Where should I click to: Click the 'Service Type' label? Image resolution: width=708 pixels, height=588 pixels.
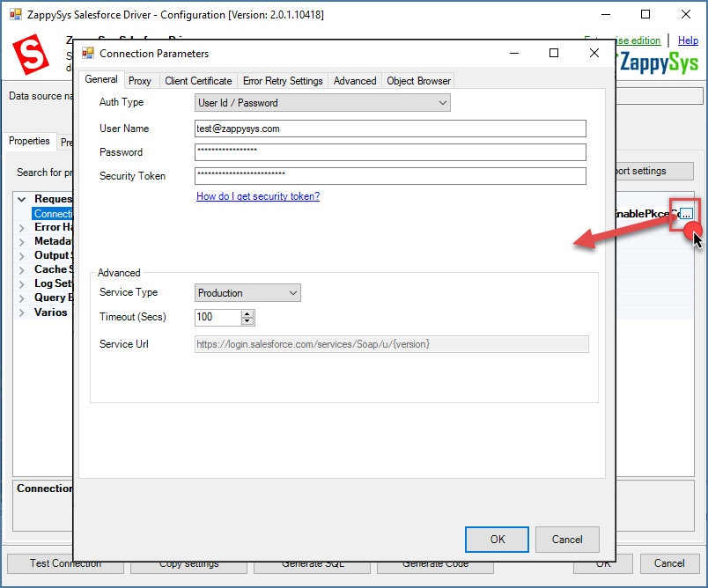click(x=129, y=292)
